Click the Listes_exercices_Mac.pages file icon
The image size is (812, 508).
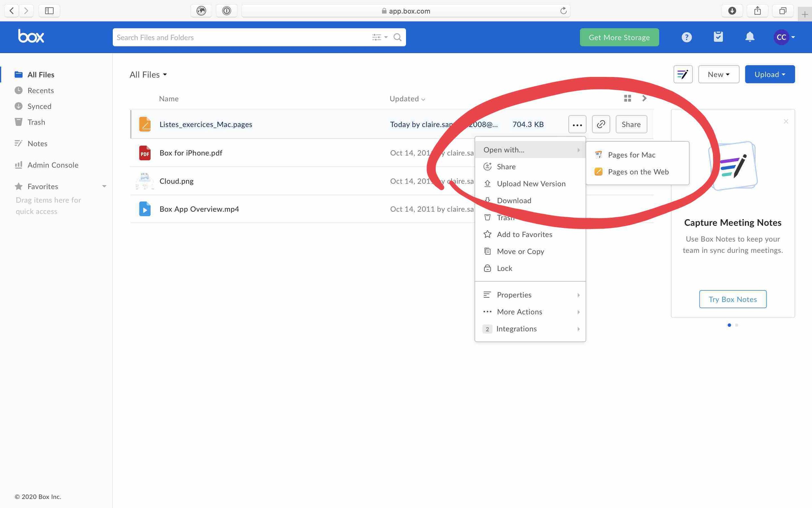tap(145, 124)
